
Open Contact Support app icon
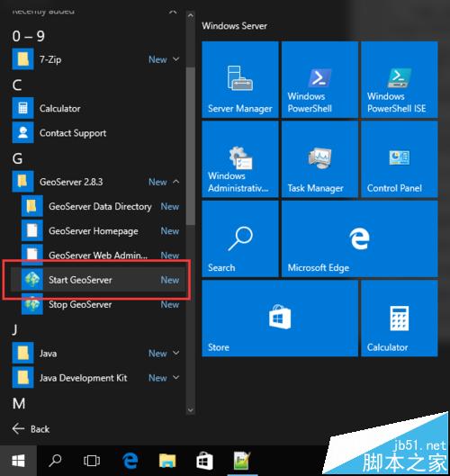click(x=22, y=132)
